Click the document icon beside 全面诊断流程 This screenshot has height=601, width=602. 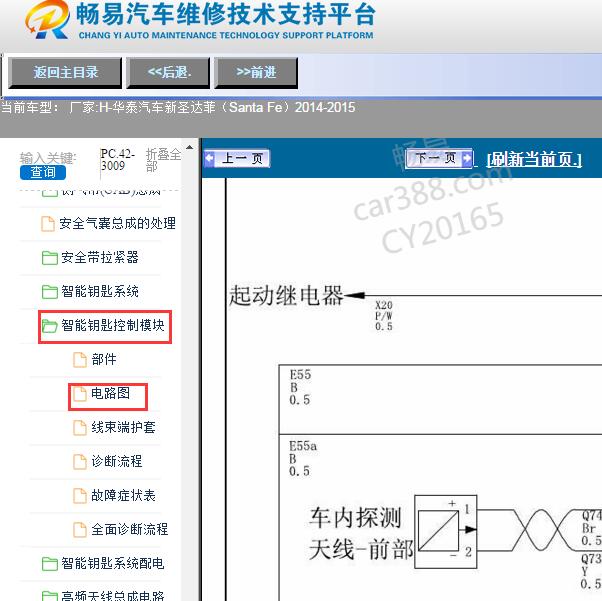click(x=80, y=530)
